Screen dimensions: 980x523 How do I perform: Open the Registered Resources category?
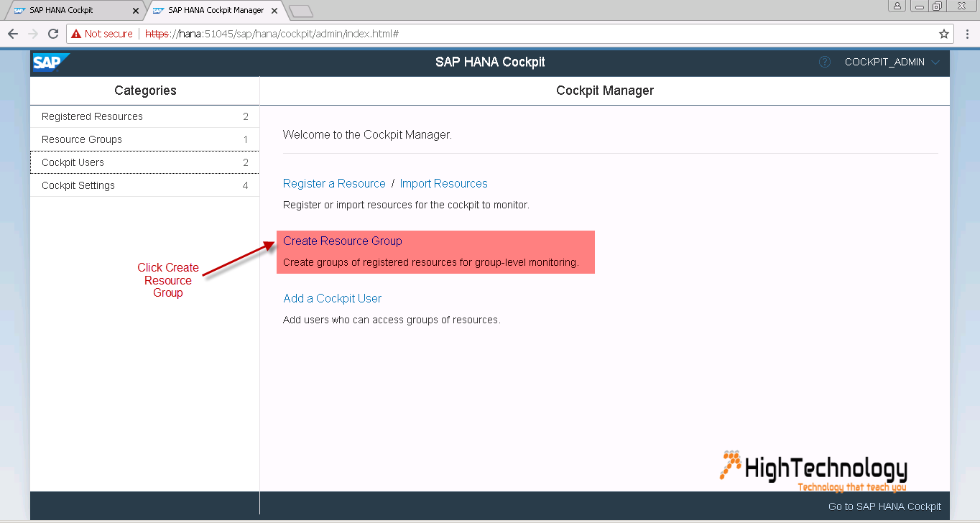click(x=144, y=116)
